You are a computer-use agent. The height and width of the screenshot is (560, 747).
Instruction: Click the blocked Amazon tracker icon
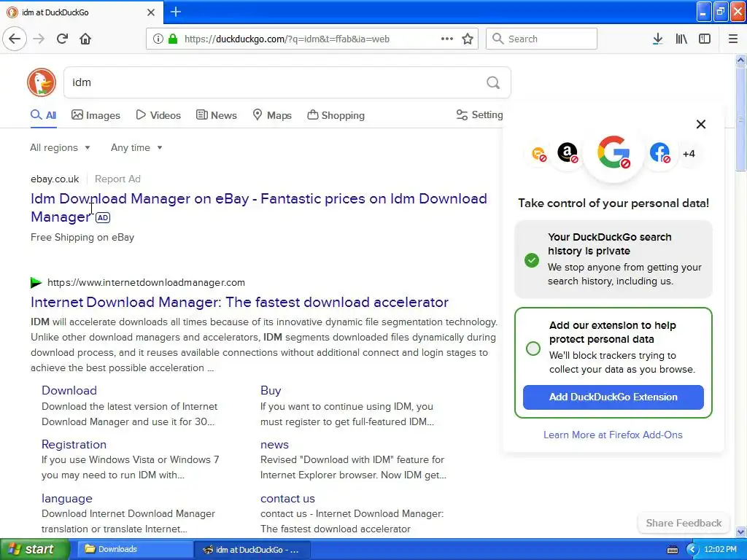[568, 153]
